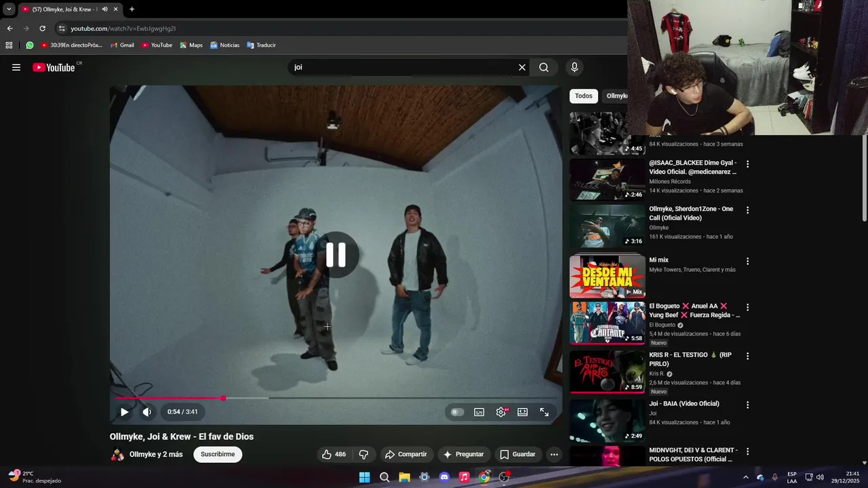868x488 pixels.
Task: Open the KRIS R - EL TESTIGO title
Action: (x=690, y=359)
